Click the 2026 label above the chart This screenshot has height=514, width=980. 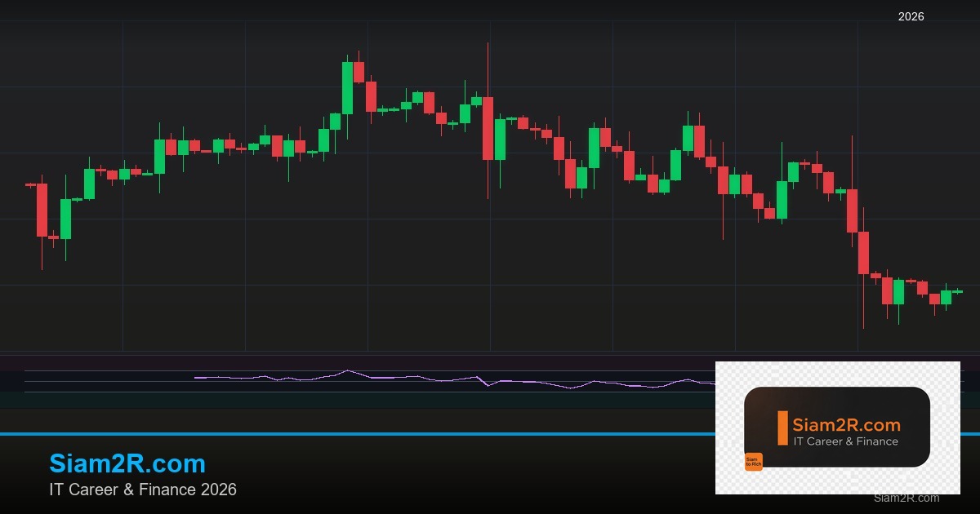911,16
